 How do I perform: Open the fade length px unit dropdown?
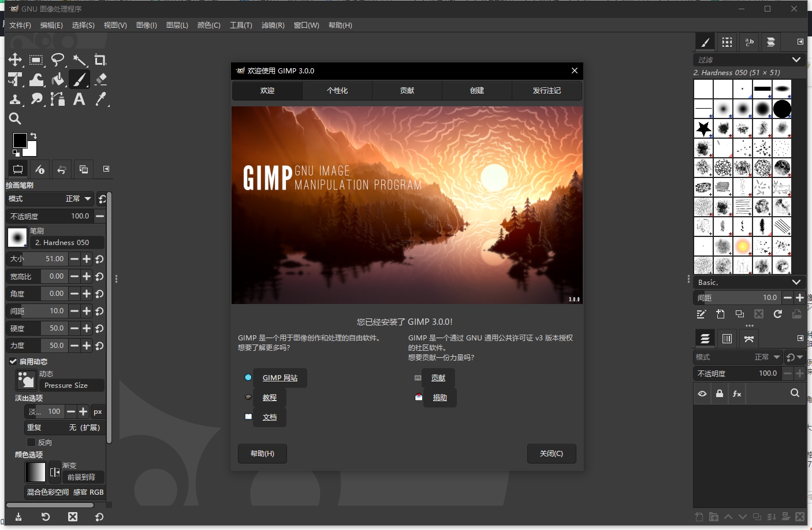98,412
